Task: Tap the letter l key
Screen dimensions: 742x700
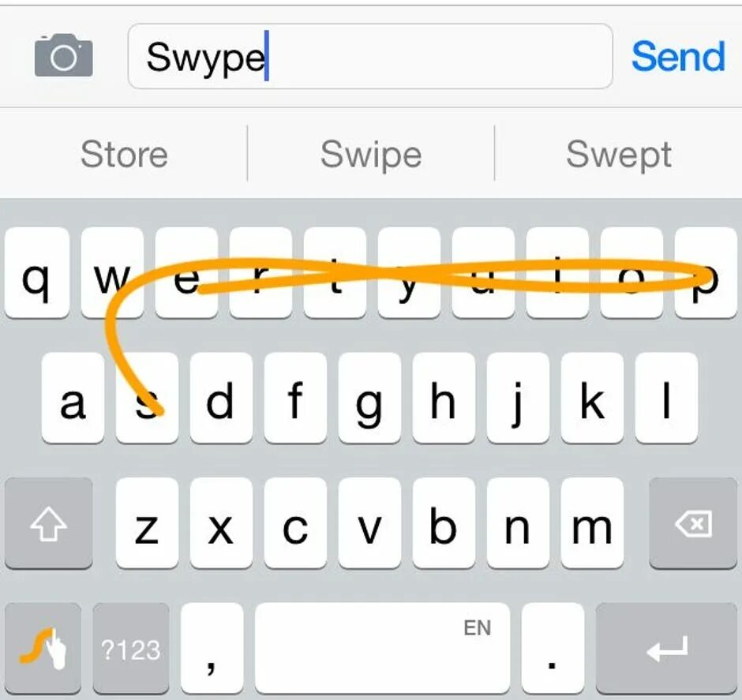Action: [666, 398]
